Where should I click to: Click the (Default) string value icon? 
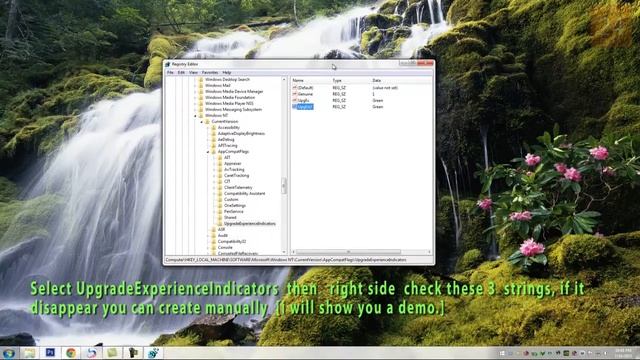click(295, 88)
